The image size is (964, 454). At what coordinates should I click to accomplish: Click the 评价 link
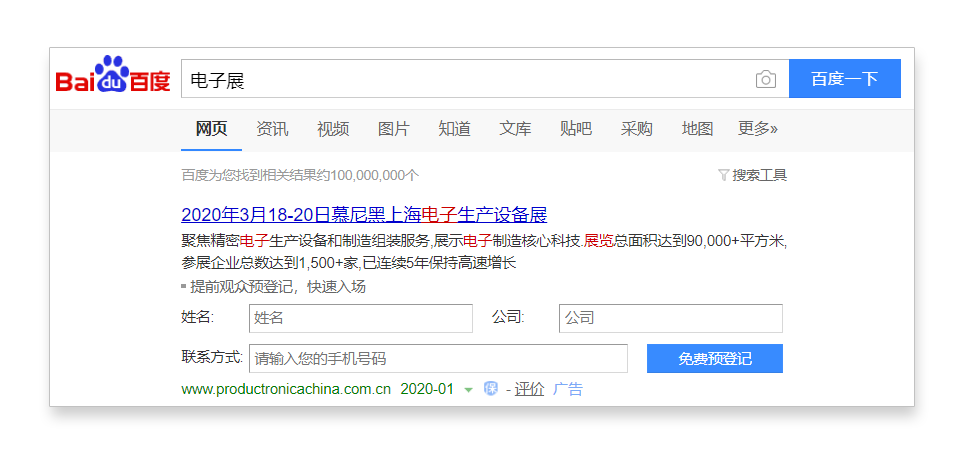pyautogui.click(x=529, y=389)
